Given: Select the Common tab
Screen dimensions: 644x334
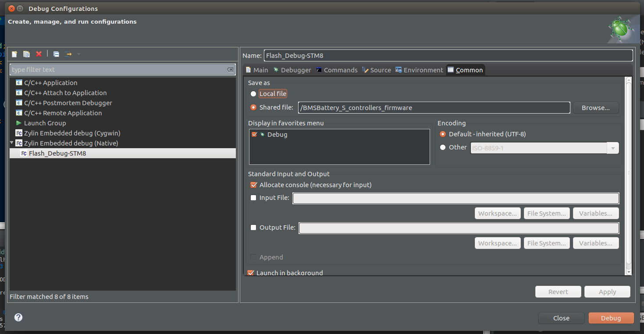Looking at the screenshot, I should click(465, 70).
